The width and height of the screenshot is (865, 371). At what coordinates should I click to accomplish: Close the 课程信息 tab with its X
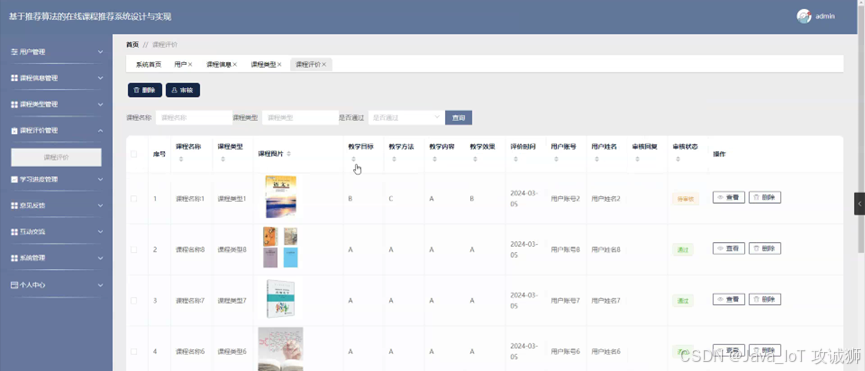(x=234, y=64)
